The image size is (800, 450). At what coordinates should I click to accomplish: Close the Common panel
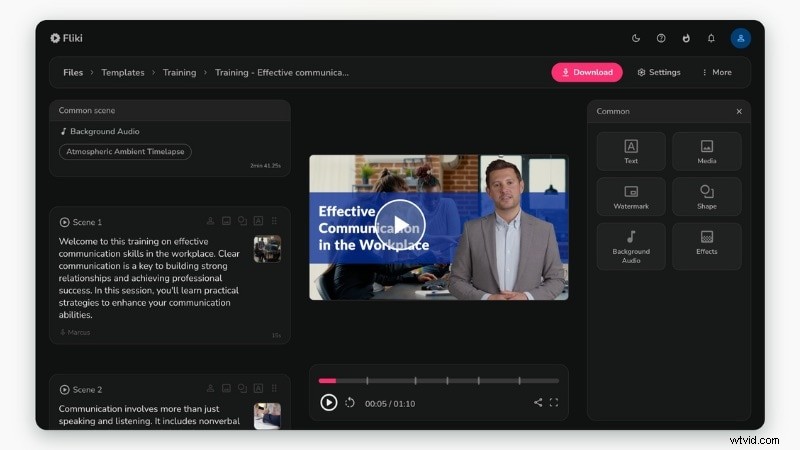739,111
